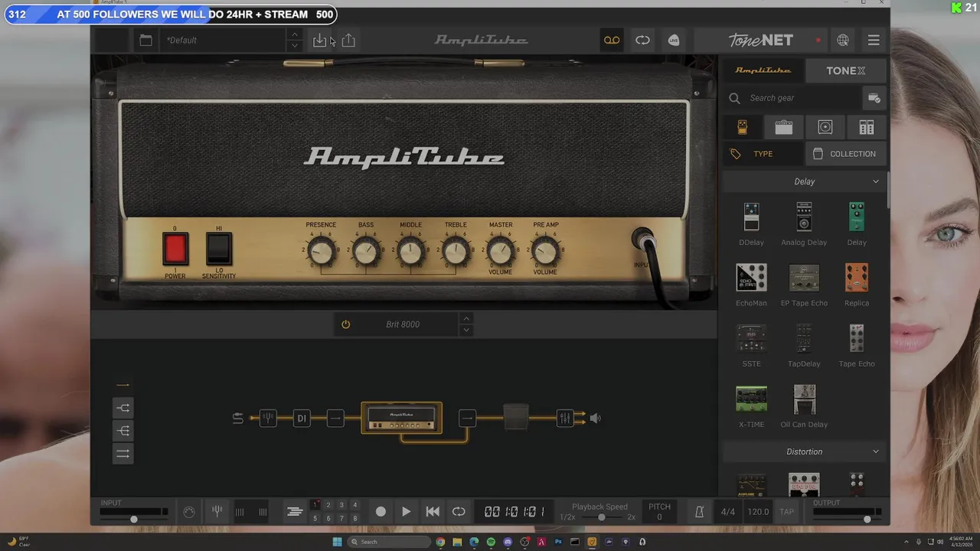Viewport: 980px width, 551px height.
Task: Click the export/share preset icon
Action: coord(348,41)
